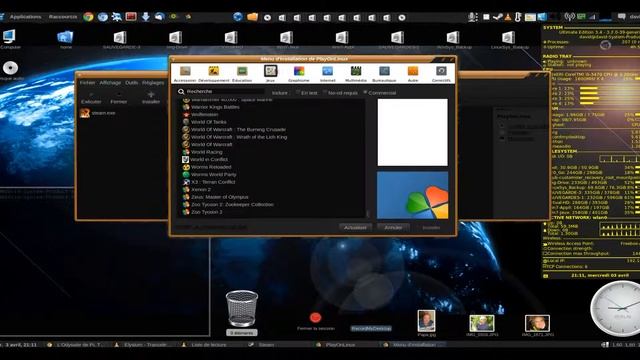Open the Développement category
This screenshot has width=640, height=360.
(213, 74)
